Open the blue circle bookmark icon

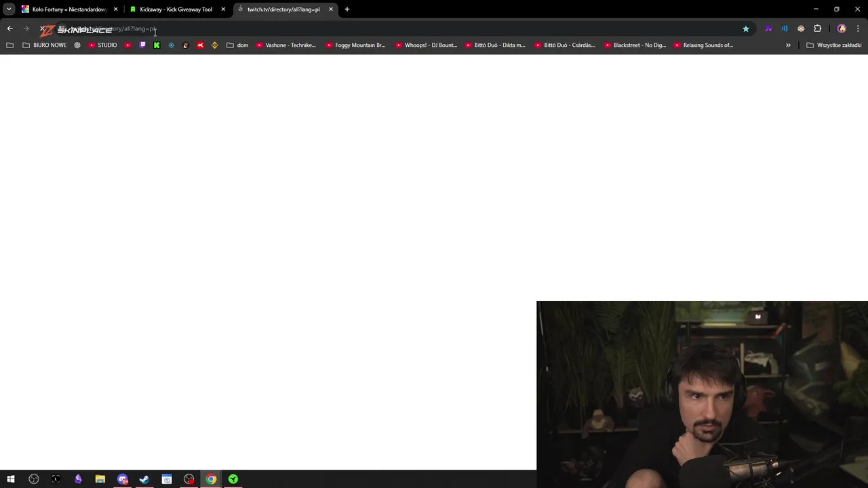[x=171, y=45]
